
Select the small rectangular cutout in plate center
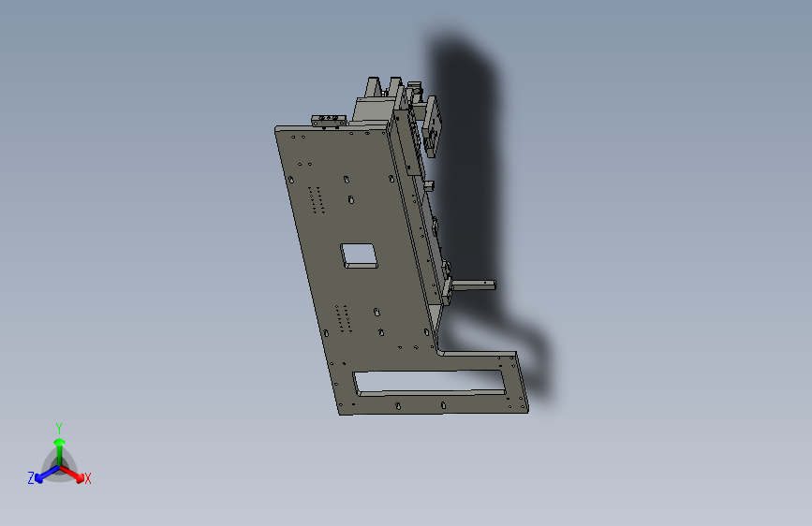tap(359, 256)
